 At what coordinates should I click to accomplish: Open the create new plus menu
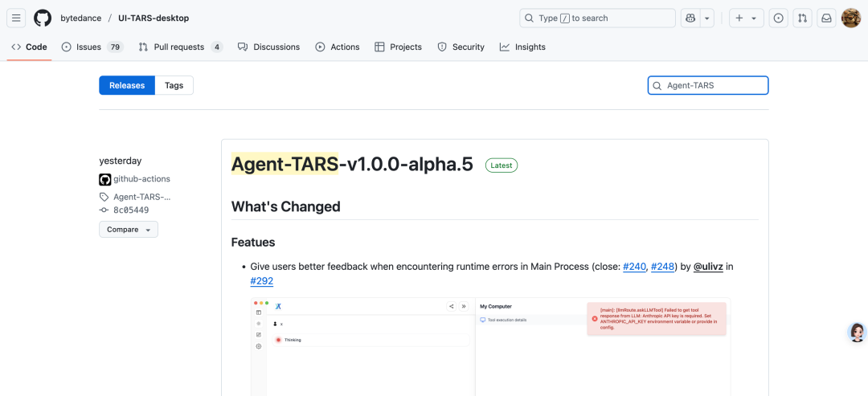tap(746, 18)
